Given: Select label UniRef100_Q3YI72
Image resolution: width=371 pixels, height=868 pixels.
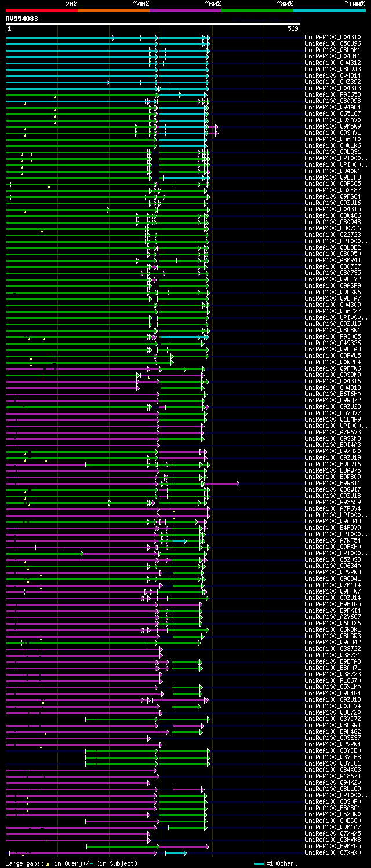Looking at the screenshot, I should click(x=333, y=719).
